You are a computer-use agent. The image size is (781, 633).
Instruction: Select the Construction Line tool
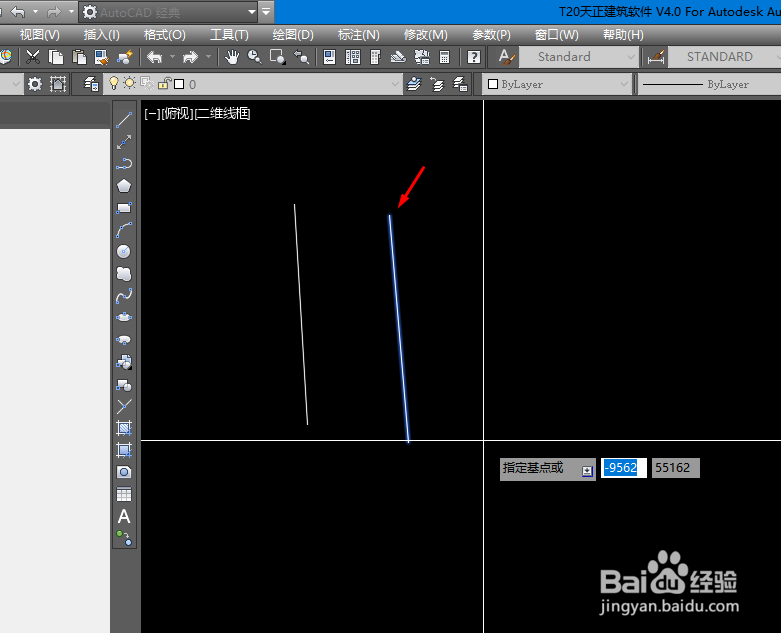pos(124,142)
